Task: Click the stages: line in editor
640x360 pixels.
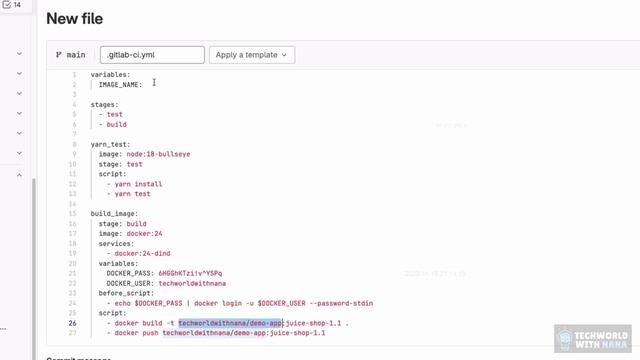Action: (104, 105)
